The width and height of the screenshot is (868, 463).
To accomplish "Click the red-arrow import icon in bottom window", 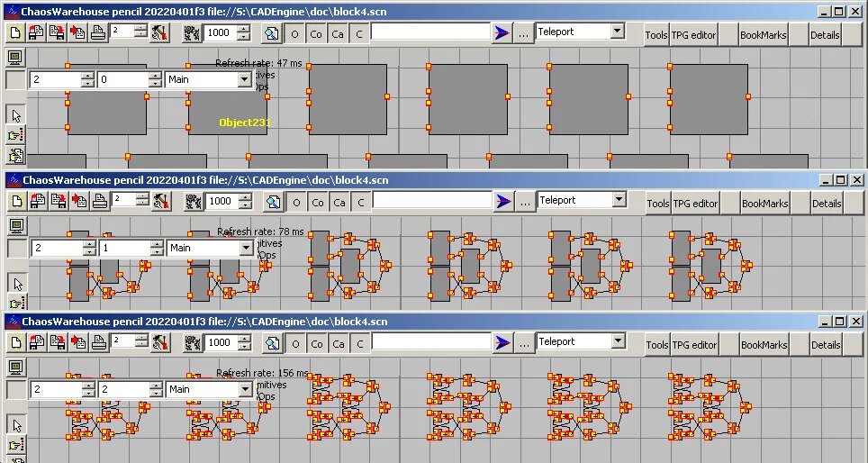I will pos(78,343).
